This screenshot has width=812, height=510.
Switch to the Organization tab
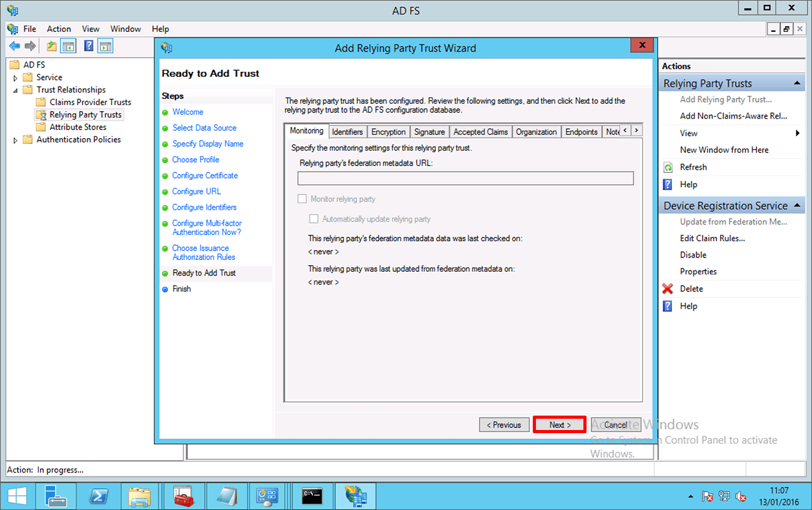[536, 132]
